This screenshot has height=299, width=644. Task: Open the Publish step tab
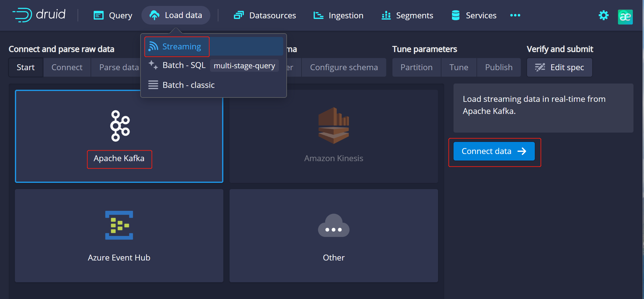click(x=499, y=67)
